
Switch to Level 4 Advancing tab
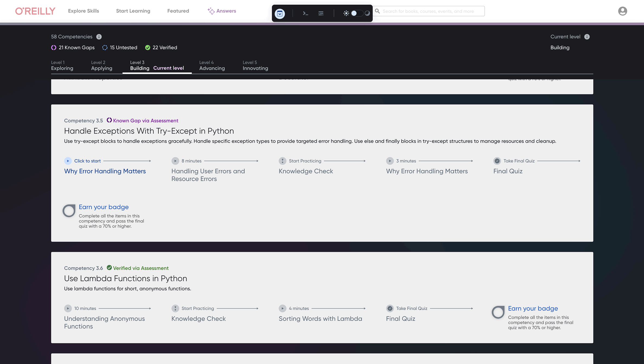point(212,66)
